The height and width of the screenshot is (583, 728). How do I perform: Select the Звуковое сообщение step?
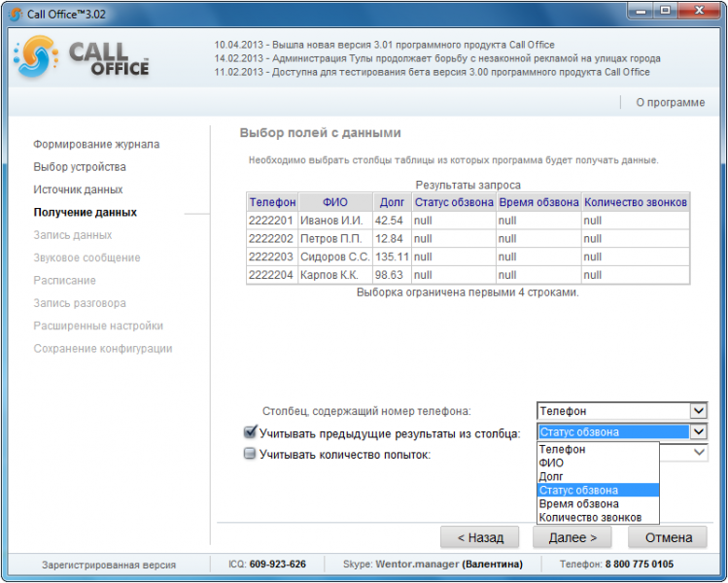tap(87, 258)
